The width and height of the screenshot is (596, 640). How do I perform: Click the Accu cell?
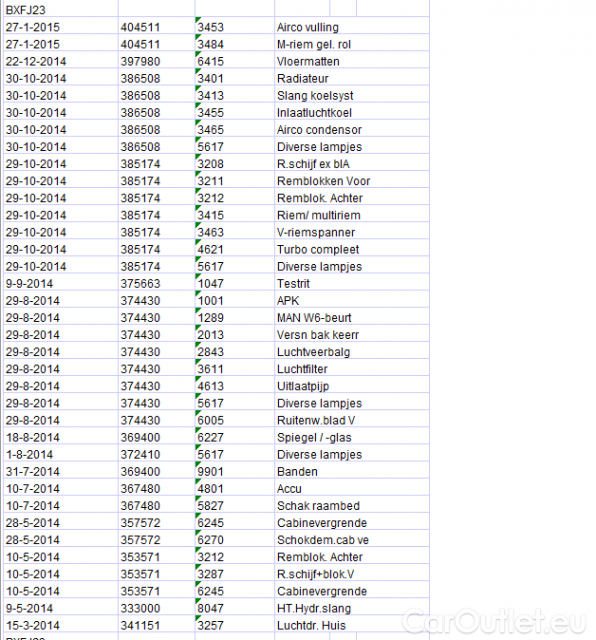tap(352, 487)
